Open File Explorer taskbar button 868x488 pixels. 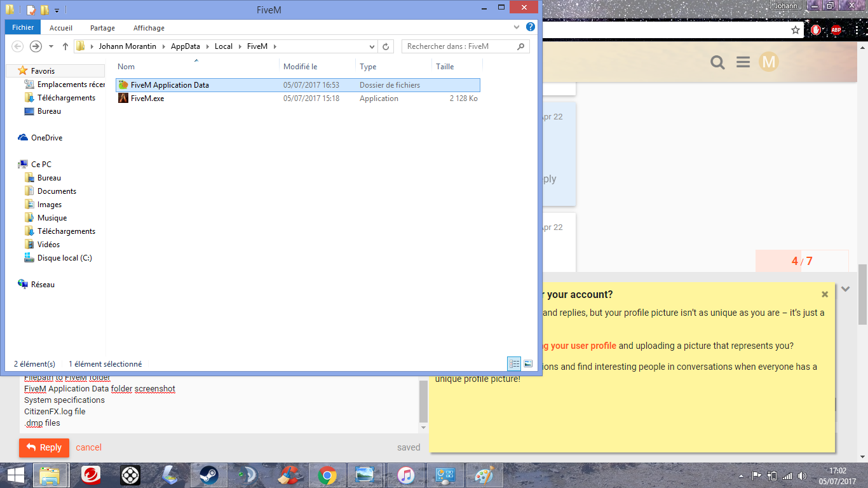tap(50, 475)
